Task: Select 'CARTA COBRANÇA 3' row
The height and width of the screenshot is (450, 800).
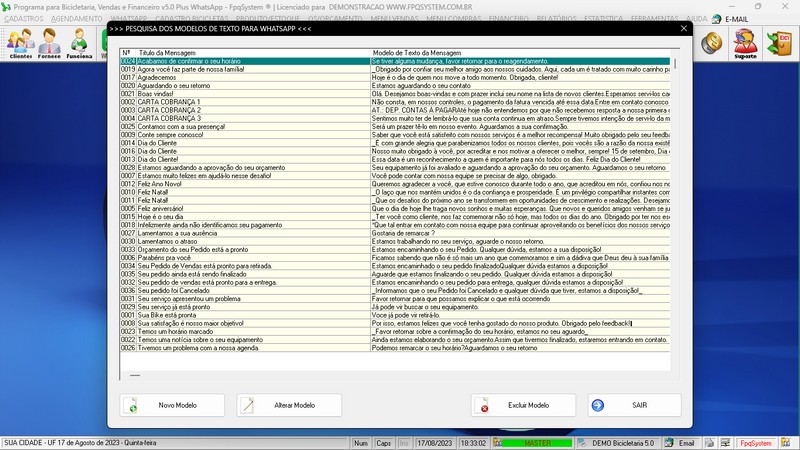Action: coord(395,118)
